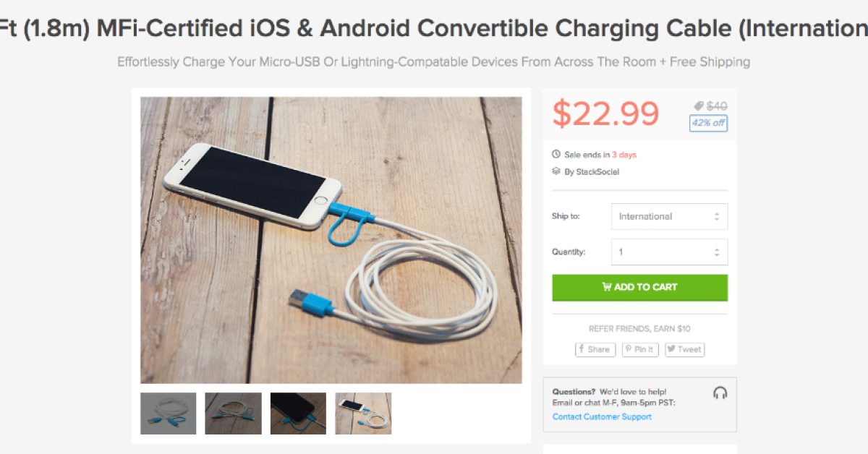
Task: Pick the fourth product thumbnail
Action: point(363,414)
